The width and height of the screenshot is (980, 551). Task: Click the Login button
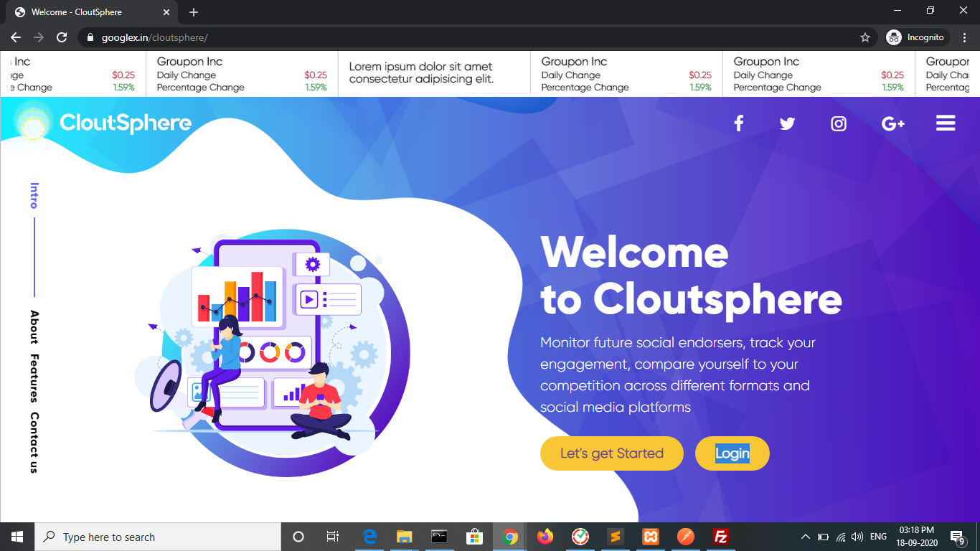pos(732,453)
